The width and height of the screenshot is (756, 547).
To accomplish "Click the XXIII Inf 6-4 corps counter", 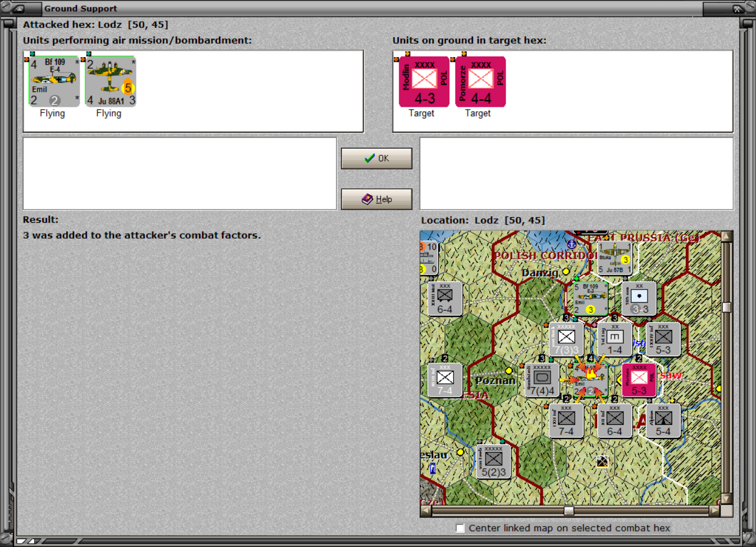I will 444,299.
